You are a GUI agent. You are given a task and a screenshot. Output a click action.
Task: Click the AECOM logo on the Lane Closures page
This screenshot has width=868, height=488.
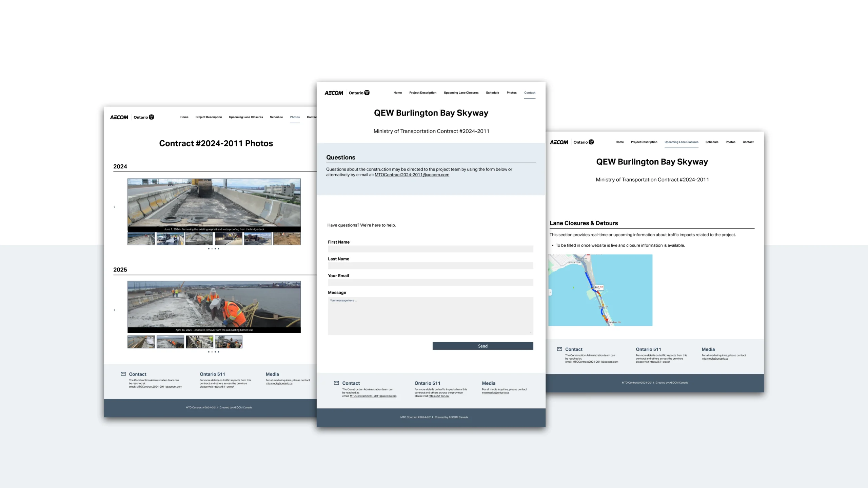click(559, 142)
